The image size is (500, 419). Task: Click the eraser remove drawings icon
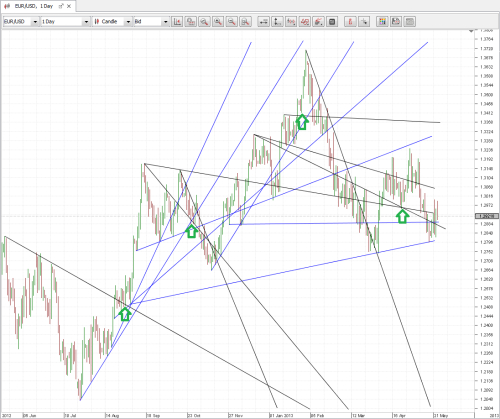(x=318, y=22)
